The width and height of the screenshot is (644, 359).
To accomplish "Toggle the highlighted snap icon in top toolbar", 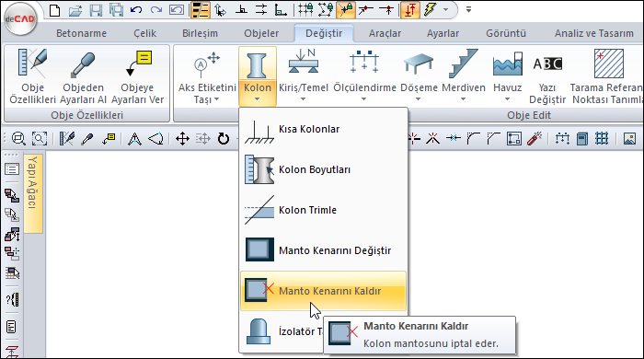I will click(x=345, y=10).
